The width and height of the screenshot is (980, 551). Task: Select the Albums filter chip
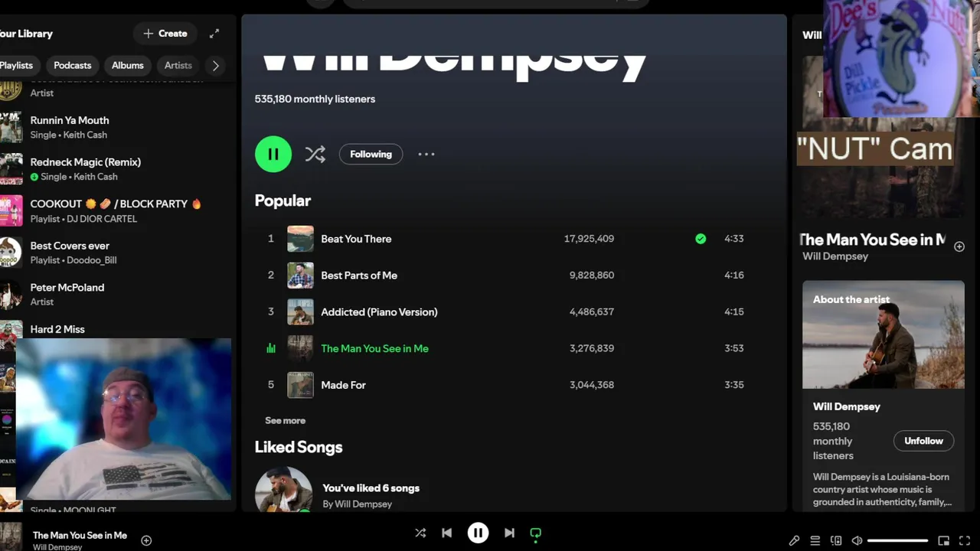coord(128,65)
